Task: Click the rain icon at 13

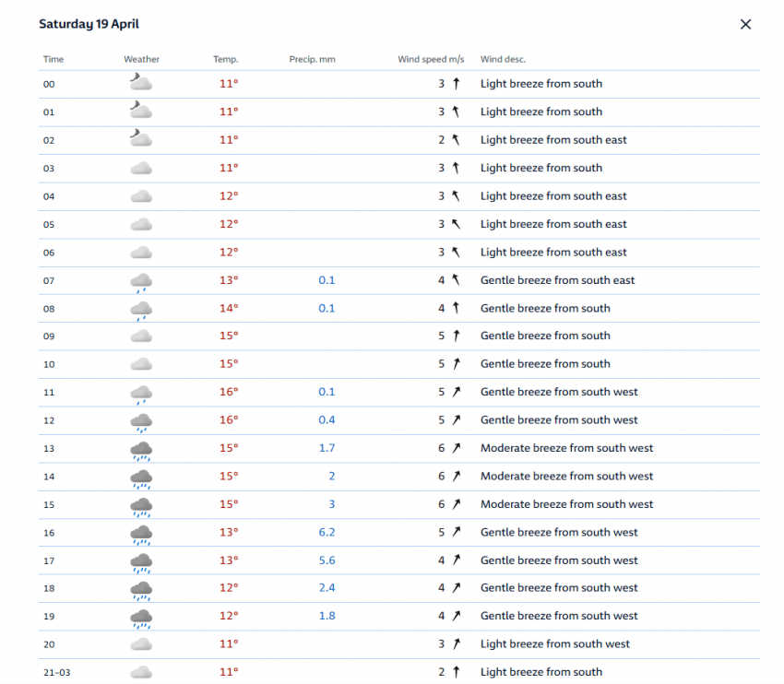Action: point(141,450)
